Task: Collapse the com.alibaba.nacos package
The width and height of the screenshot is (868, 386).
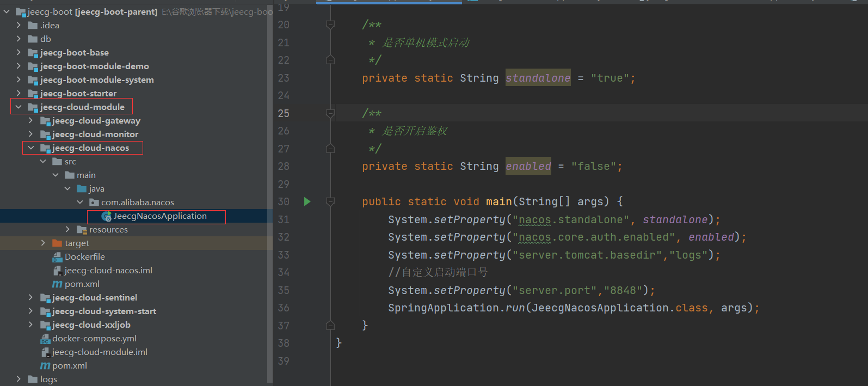Action: 80,203
